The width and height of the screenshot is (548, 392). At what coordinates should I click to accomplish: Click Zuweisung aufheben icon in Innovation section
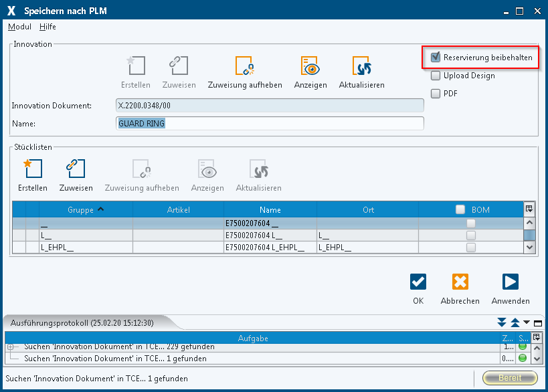click(244, 66)
